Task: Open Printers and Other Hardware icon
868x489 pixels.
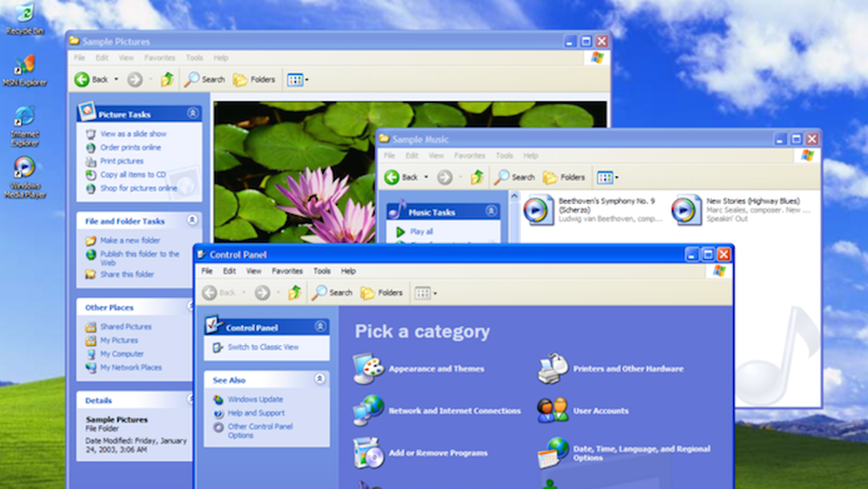Action: pyautogui.click(x=552, y=368)
